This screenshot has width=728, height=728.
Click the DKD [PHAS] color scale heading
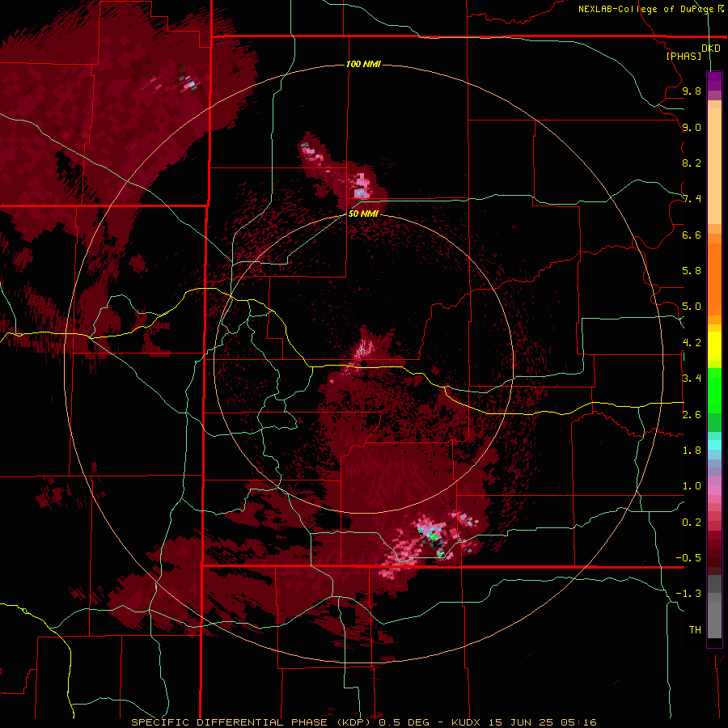693,52
